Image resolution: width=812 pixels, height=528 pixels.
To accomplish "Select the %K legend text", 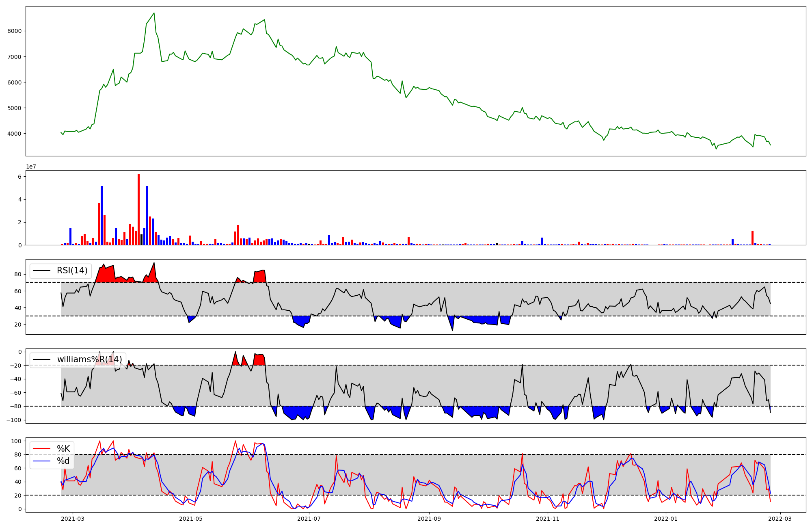I will (63, 449).
